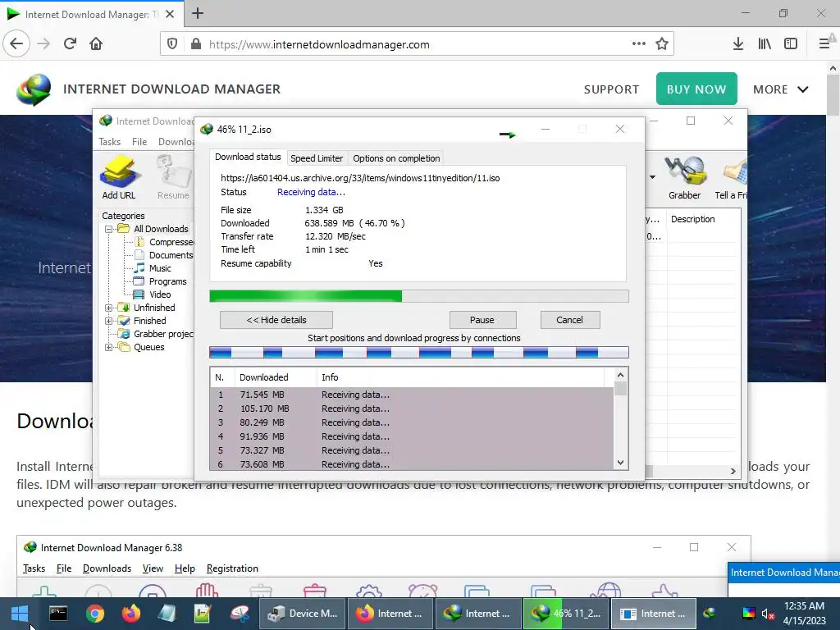840x630 pixels.
Task: Switch to Download status tab
Action: click(x=248, y=157)
